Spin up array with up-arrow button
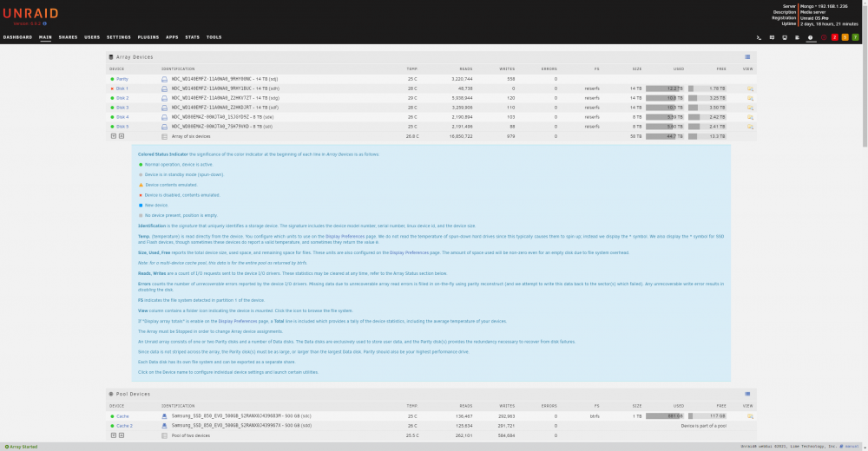This screenshot has height=451, width=868. click(122, 136)
